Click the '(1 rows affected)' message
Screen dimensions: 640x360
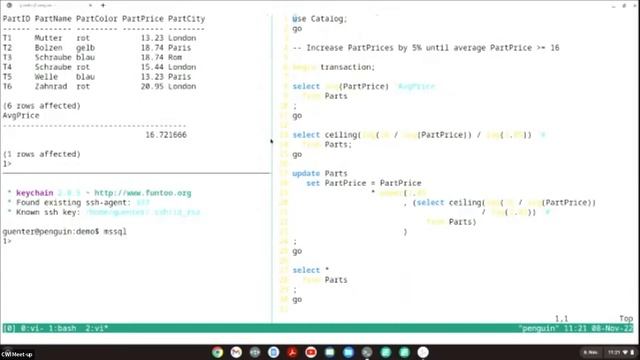click(x=42, y=154)
